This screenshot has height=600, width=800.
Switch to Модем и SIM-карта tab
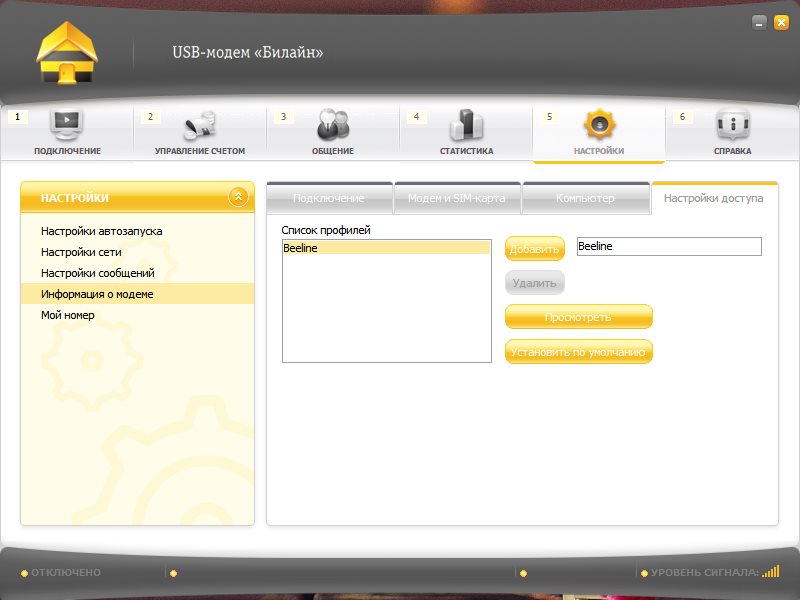tap(457, 199)
